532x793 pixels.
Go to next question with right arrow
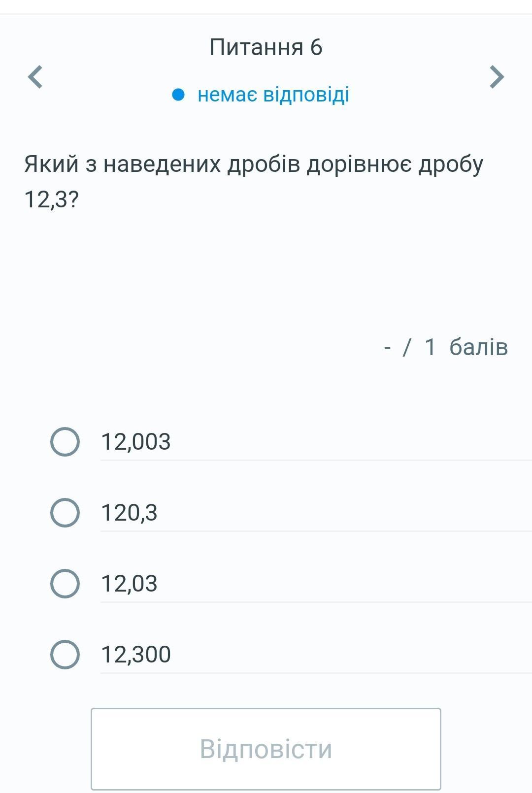pos(497,77)
